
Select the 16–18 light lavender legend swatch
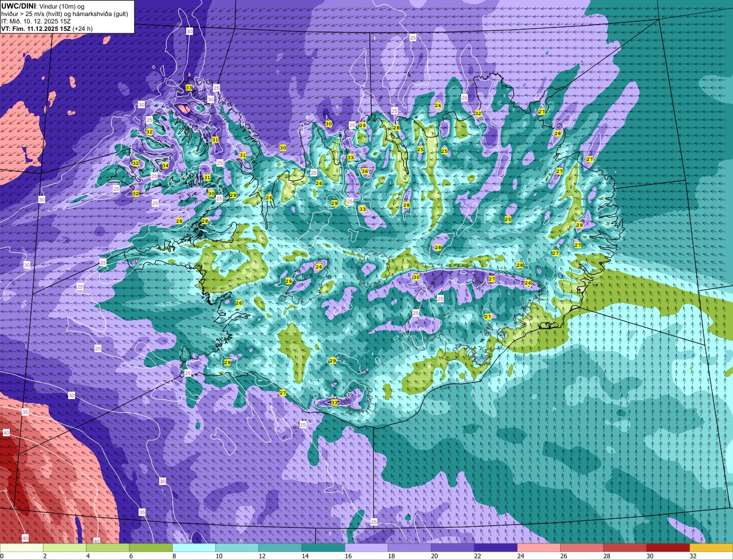[366, 547]
